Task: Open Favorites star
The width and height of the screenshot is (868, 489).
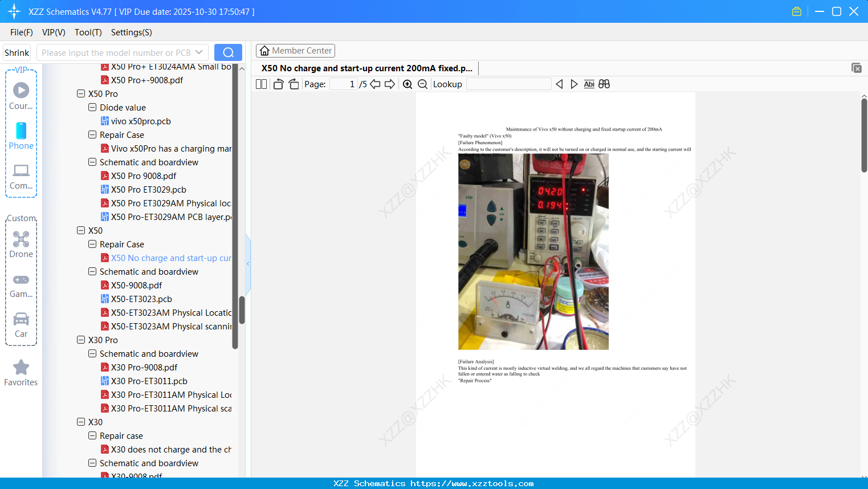Action: pos(21,373)
